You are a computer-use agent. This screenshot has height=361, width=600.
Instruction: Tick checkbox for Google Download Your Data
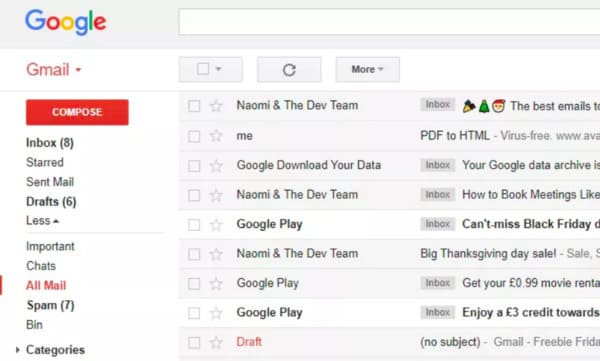point(194,166)
